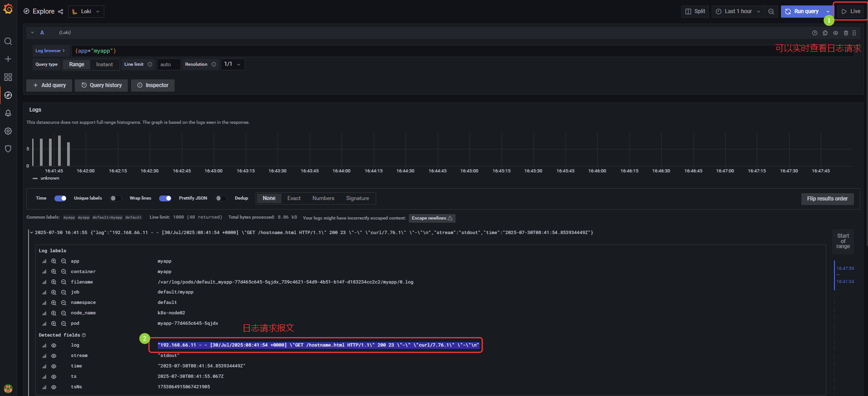Viewport: 868px width, 396px height.
Task: Show the time field with eye icon
Action: pyautogui.click(x=53, y=367)
